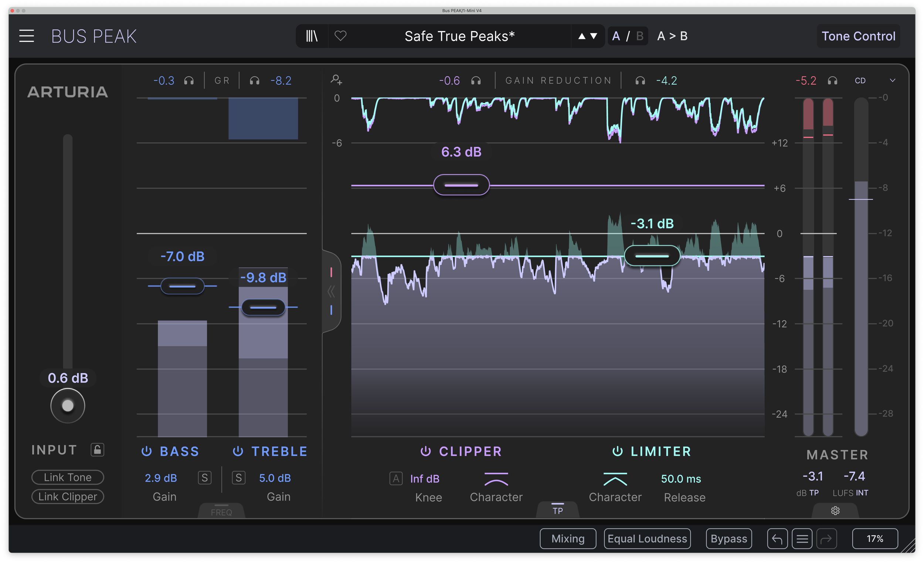Open the edit history list icon

pos(802,539)
